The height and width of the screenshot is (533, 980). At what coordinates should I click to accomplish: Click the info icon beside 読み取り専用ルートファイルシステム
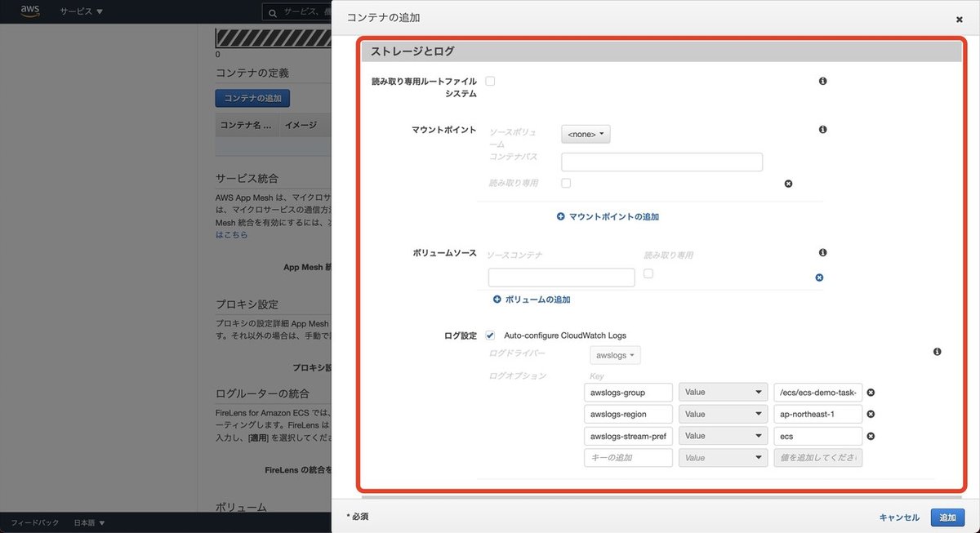822,81
